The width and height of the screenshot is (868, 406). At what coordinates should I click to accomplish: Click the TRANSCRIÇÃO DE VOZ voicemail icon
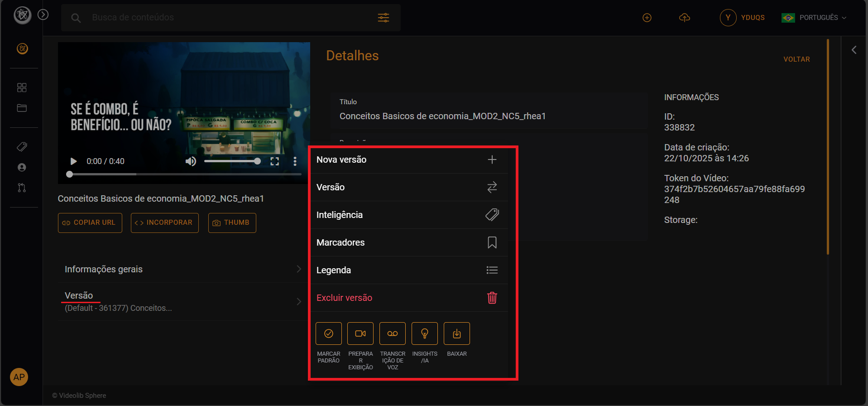click(393, 333)
